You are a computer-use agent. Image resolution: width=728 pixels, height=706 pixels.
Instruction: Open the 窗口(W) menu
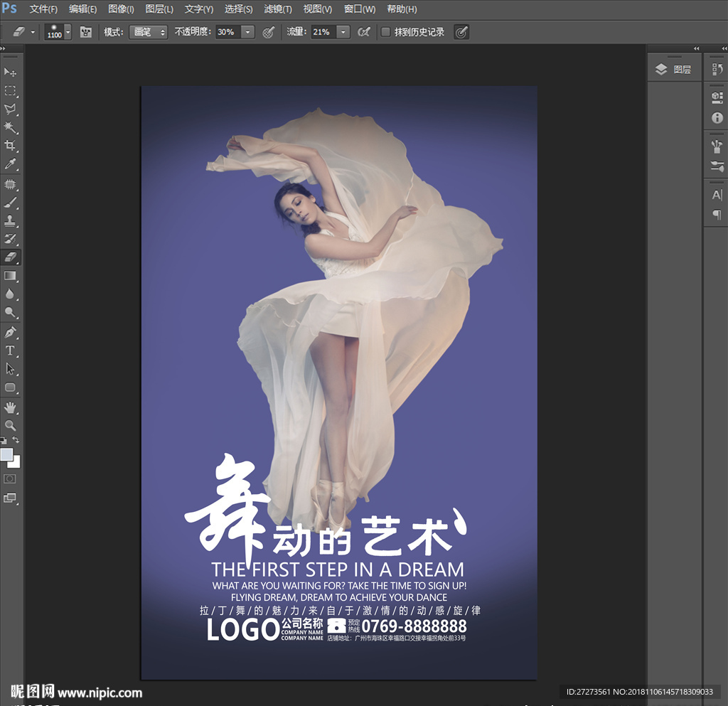[x=359, y=9]
